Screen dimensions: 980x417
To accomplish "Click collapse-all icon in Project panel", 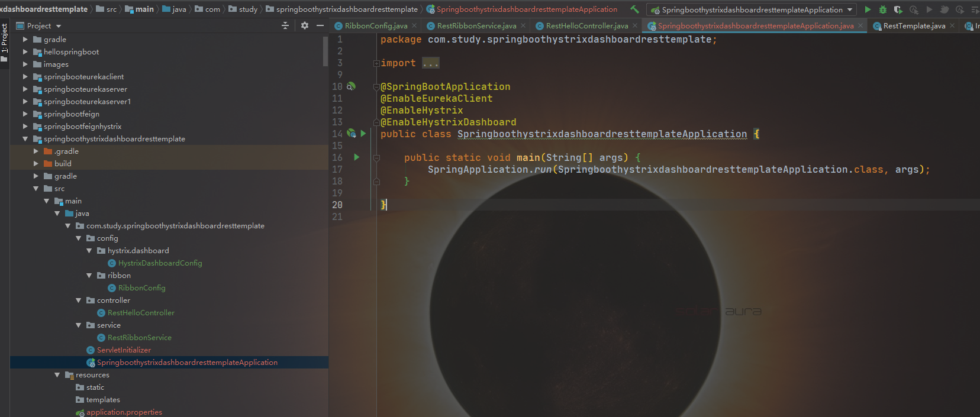I will tap(285, 25).
